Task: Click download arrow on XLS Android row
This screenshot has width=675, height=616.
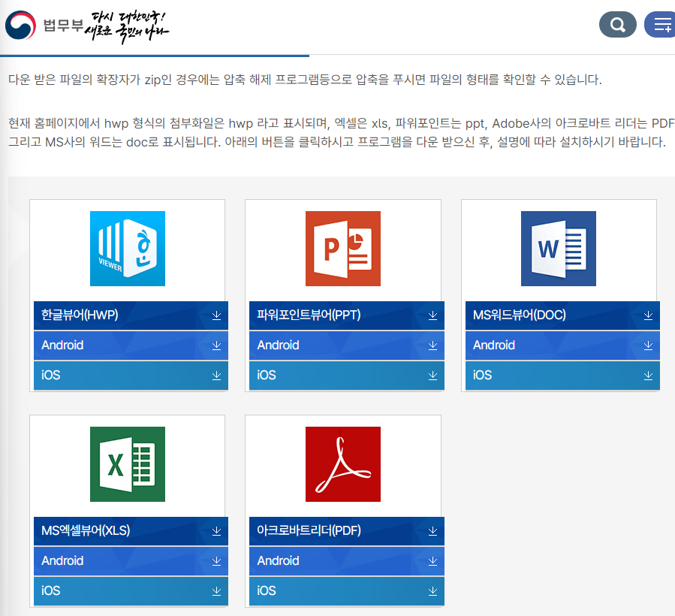Action: [216, 561]
